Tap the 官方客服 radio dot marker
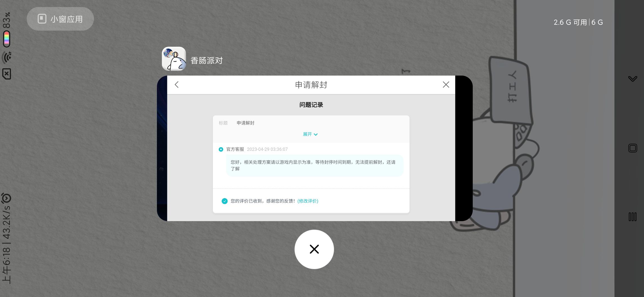This screenshot has height=297, width=644. [x=221, y=149]
